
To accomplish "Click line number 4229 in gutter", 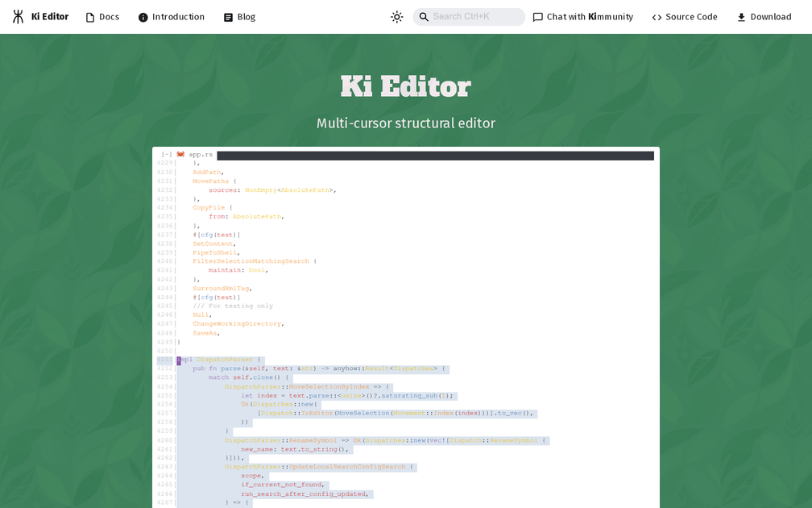I will 164,163.
